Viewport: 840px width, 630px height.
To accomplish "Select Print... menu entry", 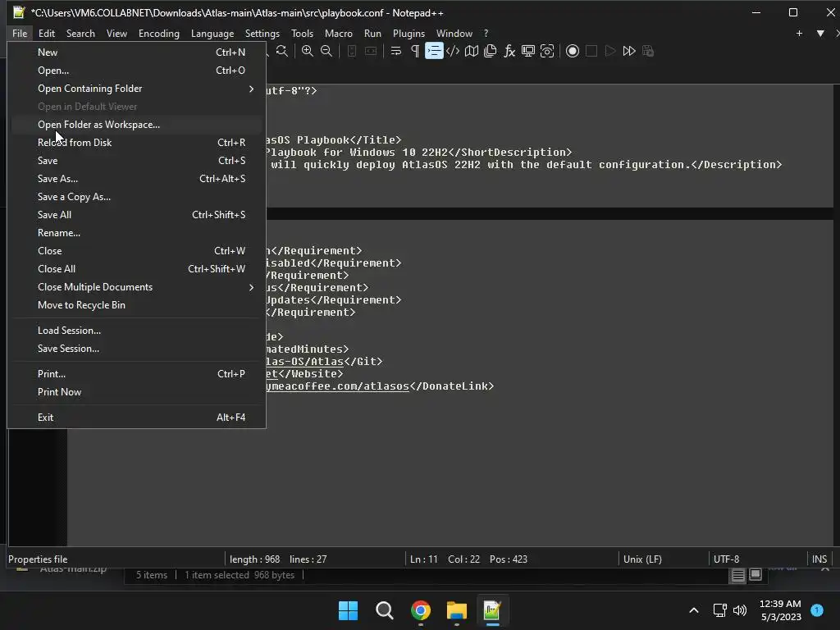I will coord(137,374).
